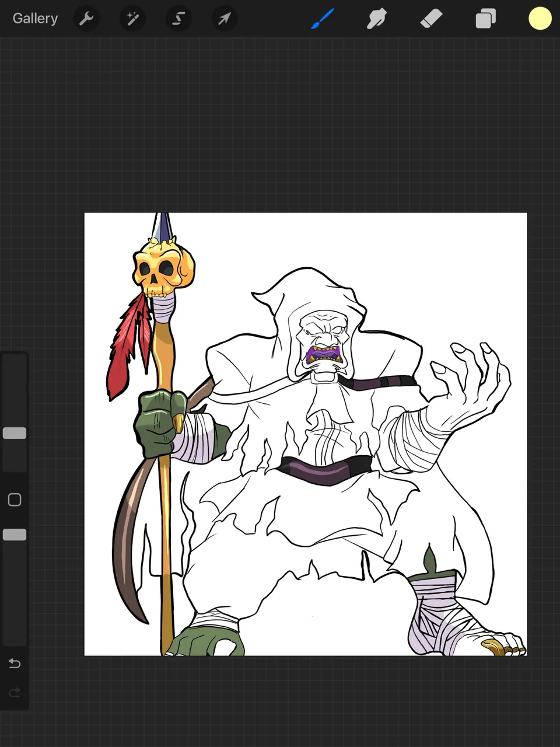This screenshot has height=747, width=560.
Task: Open the Selection tool
Action: tap(178, 19)
